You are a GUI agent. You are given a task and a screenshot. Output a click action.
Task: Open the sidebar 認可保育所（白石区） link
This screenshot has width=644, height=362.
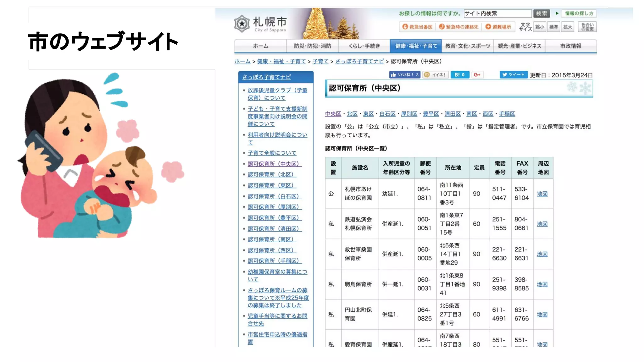[275, 196]
